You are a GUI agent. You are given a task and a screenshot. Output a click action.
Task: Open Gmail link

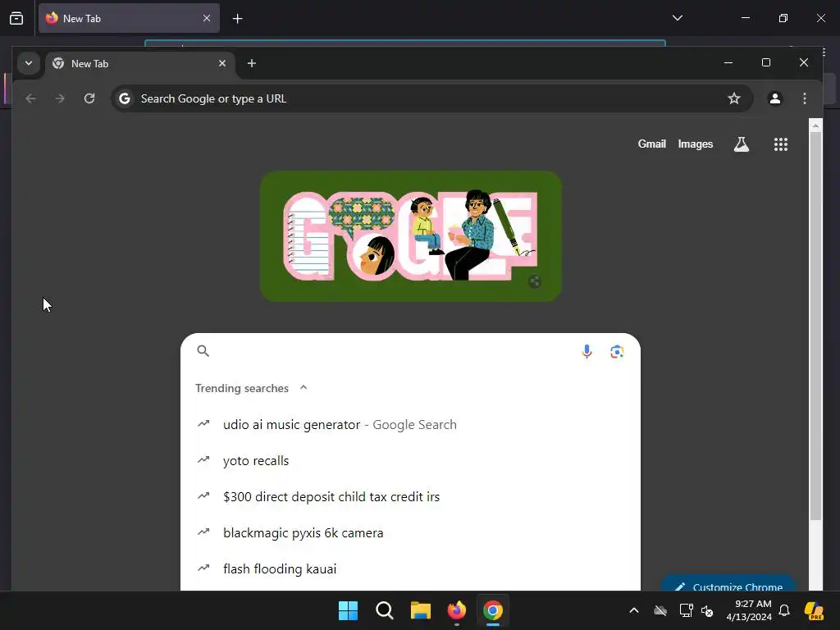(651, 144)
